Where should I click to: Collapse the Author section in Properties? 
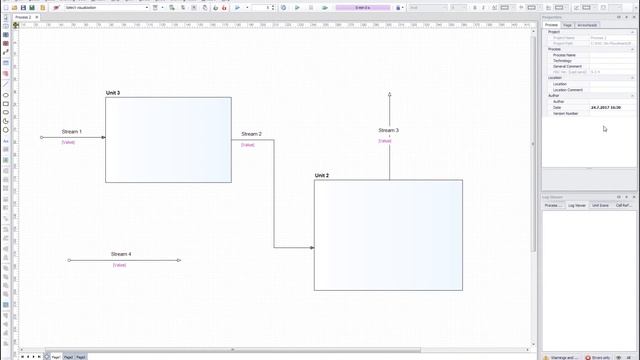tap(633, 96)
